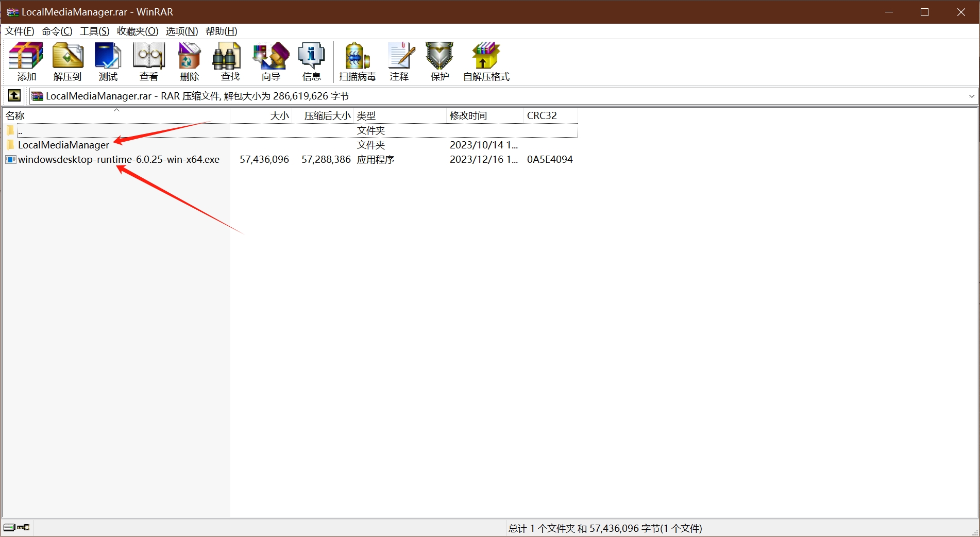Click the 保护 (Protect) shield icon

[440, 56]
